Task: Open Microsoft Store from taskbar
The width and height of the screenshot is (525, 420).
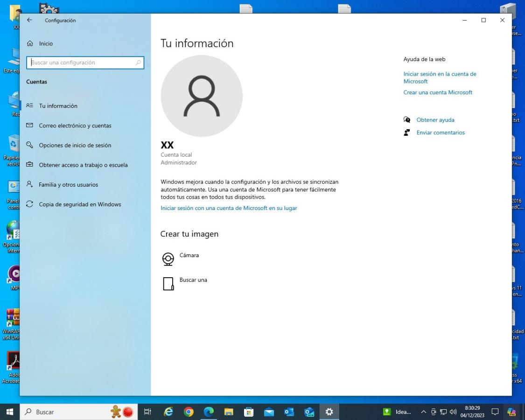Action: [x=249, y=412]
